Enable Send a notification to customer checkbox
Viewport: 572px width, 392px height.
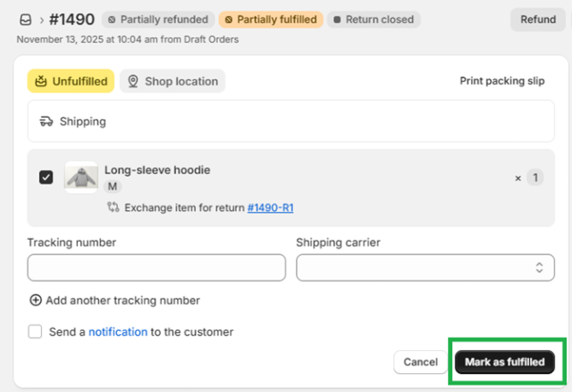coord(35,332)
